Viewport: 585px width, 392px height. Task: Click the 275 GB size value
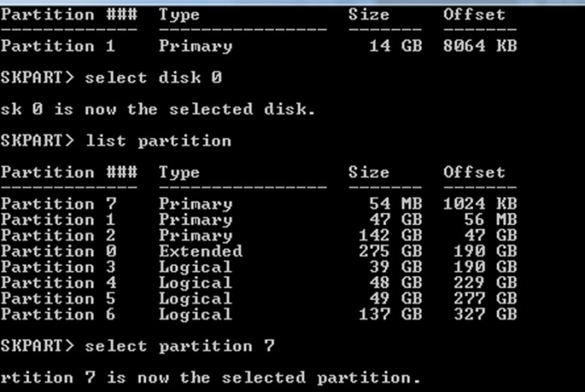click(389, 252)
